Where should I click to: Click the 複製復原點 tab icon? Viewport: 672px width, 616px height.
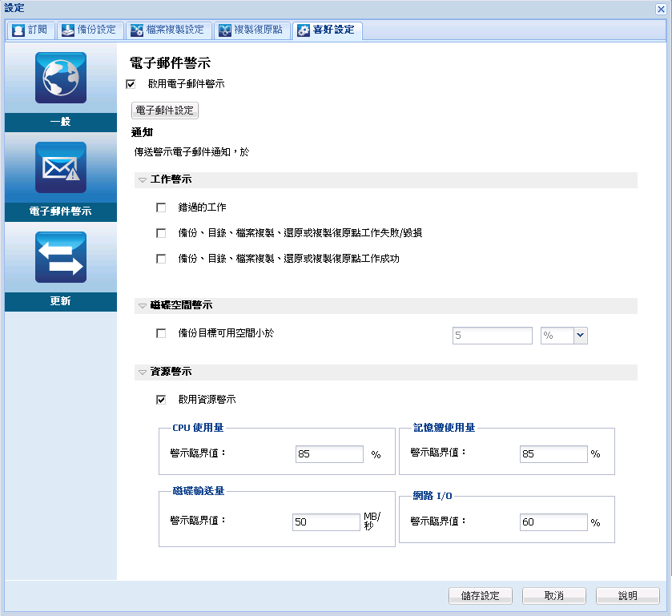225,30
